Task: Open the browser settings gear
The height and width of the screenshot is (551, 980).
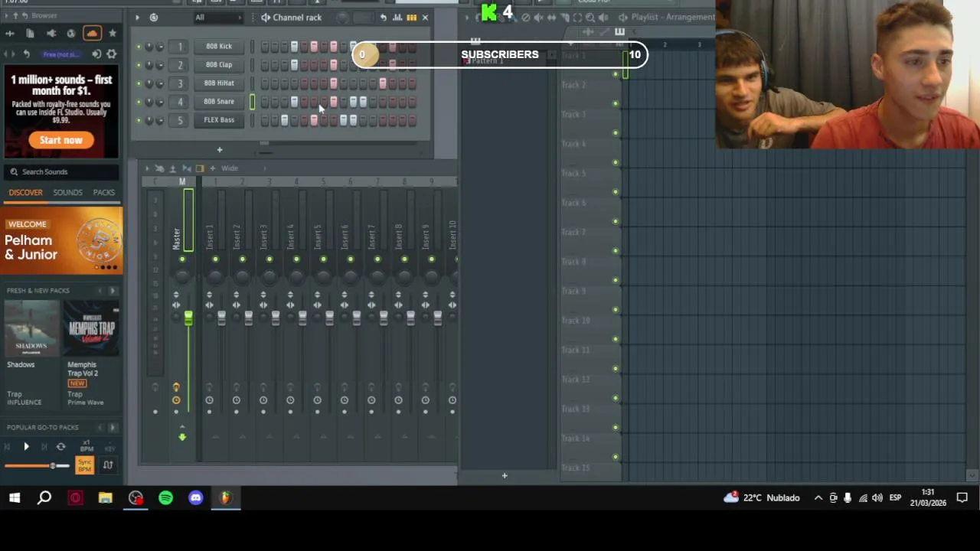Action: 112,54
